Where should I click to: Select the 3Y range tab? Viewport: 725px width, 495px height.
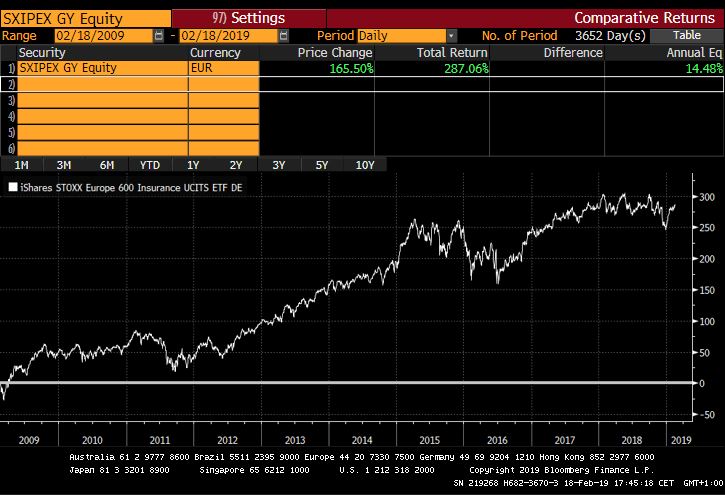[278, 165]
